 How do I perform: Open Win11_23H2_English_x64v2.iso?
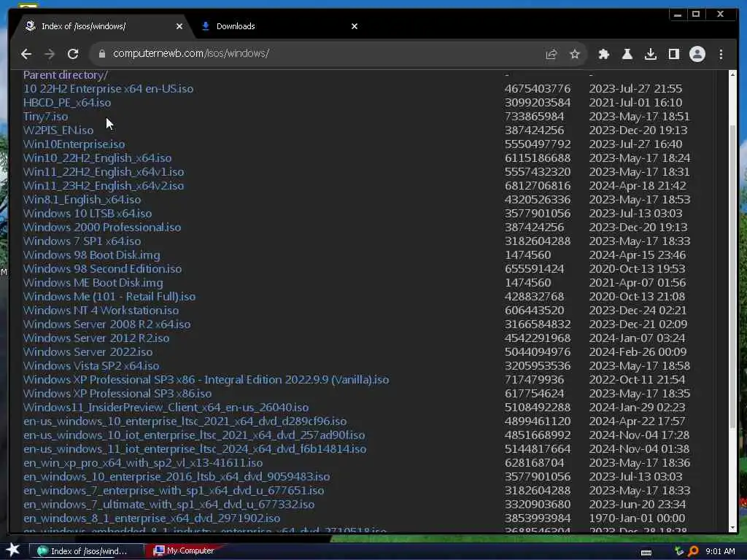(104, 185)
